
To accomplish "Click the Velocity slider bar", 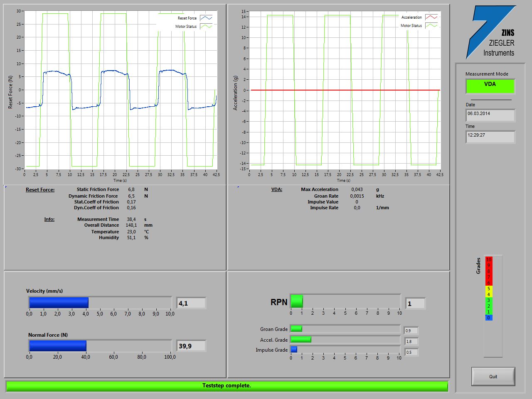I will [x=100, y=303].
